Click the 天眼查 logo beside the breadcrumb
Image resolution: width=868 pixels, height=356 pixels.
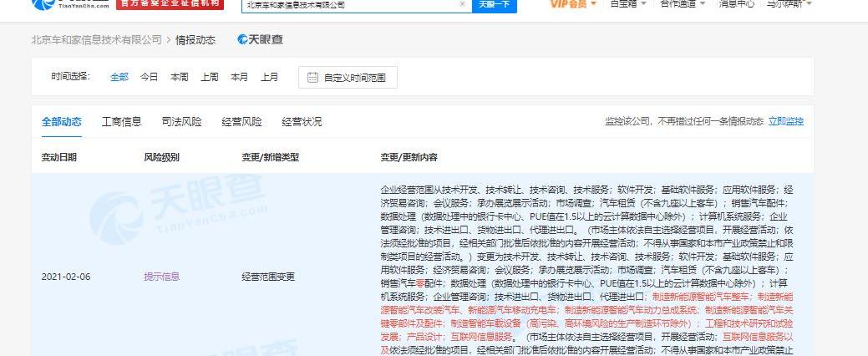[x=260, y=40]
